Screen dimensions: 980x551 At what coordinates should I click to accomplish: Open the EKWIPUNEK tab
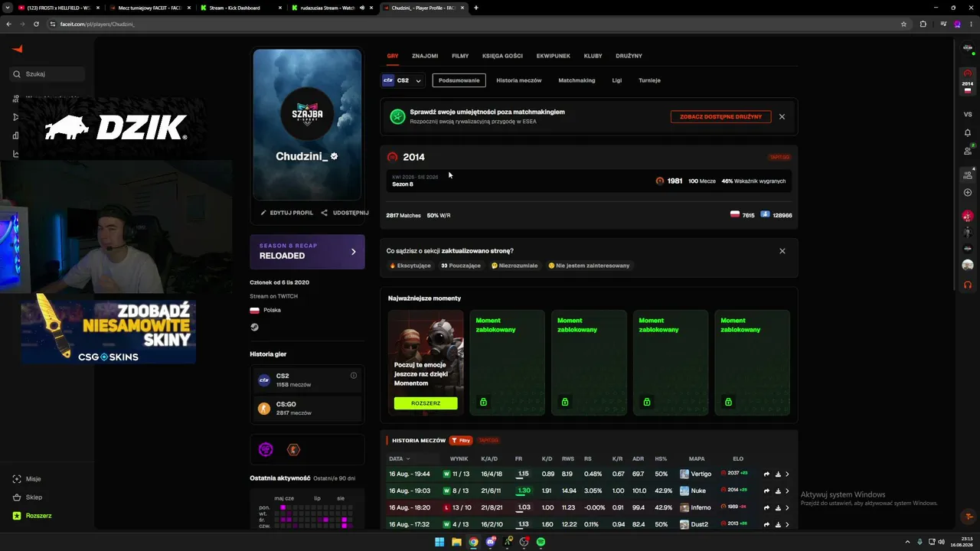pyautogui.click(x=553, y=56)
